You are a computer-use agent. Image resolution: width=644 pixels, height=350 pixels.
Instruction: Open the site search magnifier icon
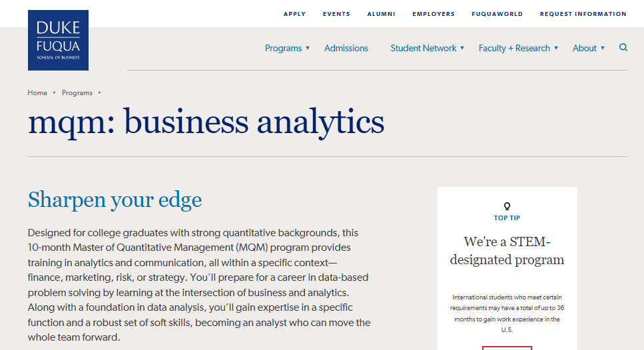click(623, 48)
